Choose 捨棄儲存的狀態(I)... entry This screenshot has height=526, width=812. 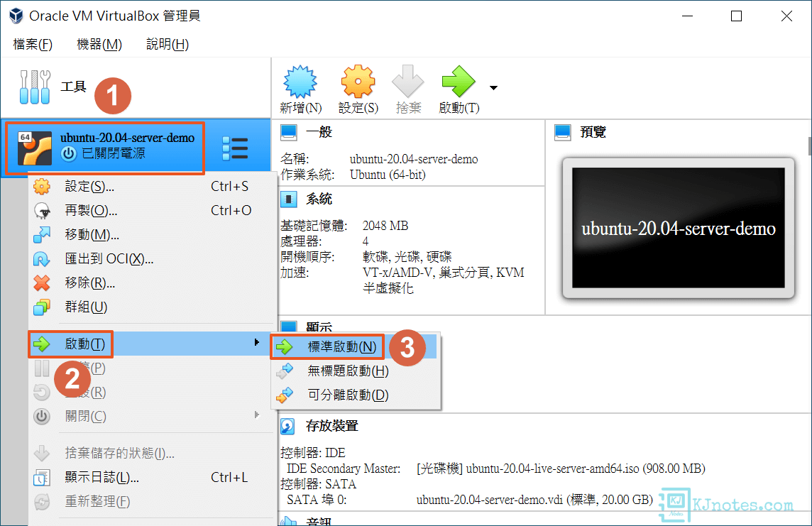[x=153, y=454]
